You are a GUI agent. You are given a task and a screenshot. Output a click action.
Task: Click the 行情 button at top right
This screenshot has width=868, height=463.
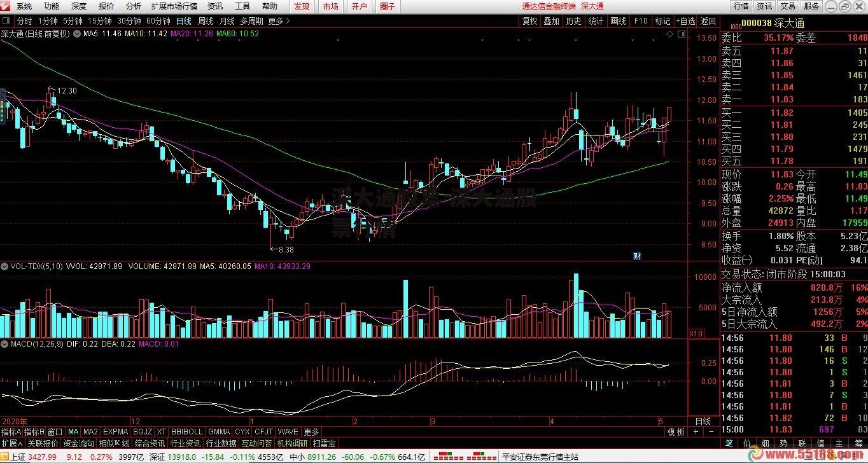pyautogui.click(x=741, y=6)
